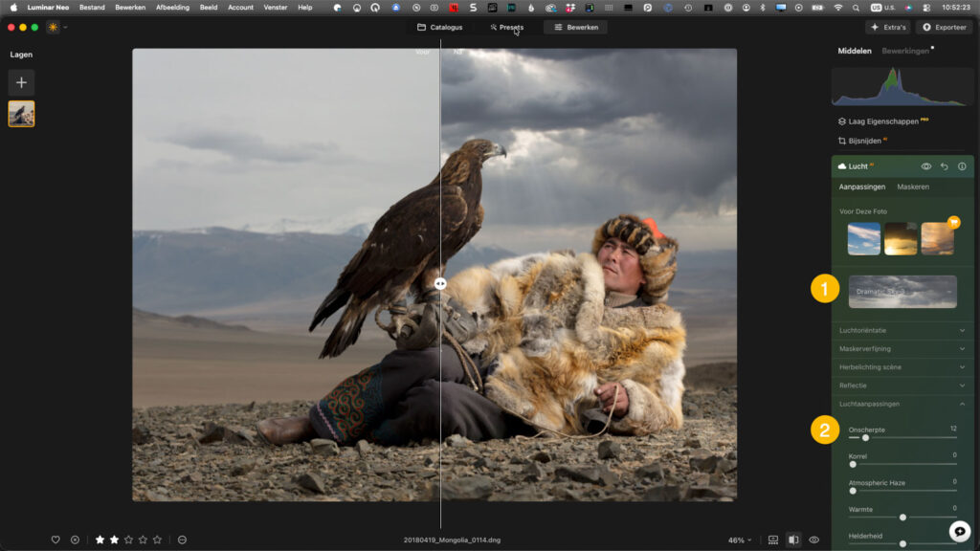
Task: Click the compare split handle on the photo
Action: pos(440,283)
